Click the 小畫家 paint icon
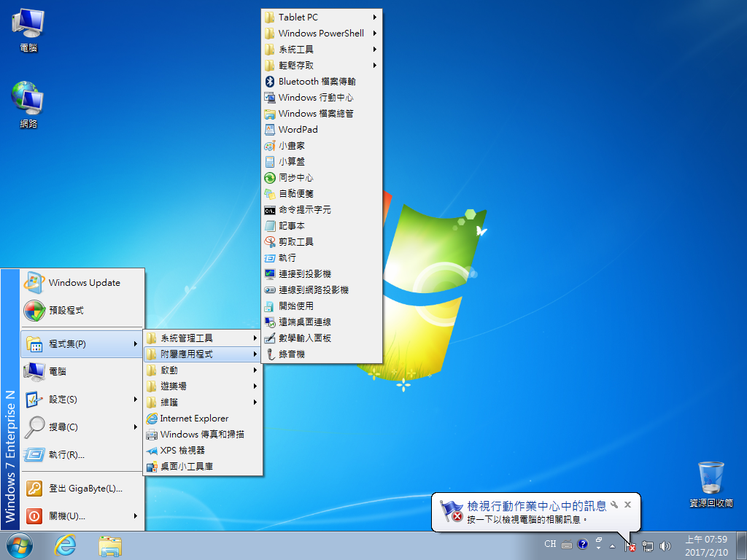The image size is (747, 560). click(x=270, y=146)
